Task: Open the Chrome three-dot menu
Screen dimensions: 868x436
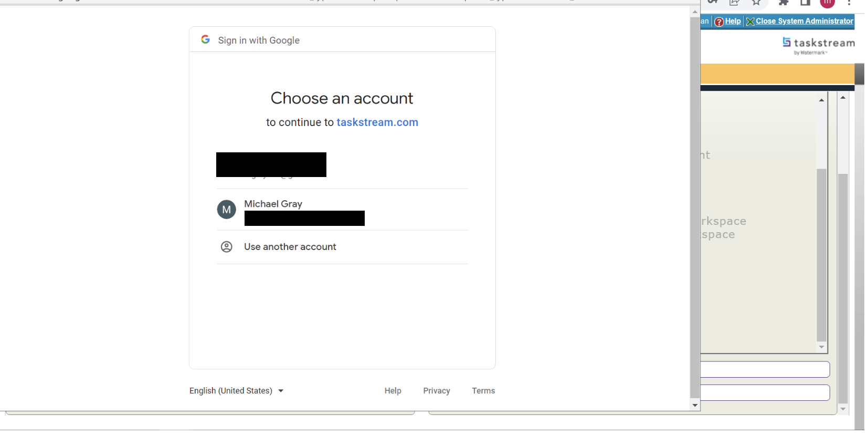Action: click(x=849, y=3)
